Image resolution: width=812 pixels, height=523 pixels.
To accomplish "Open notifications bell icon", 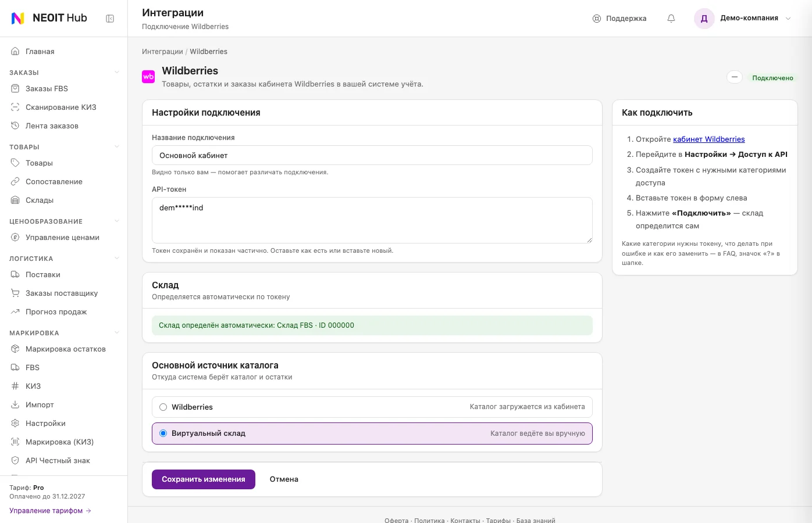I will [671, 19].
